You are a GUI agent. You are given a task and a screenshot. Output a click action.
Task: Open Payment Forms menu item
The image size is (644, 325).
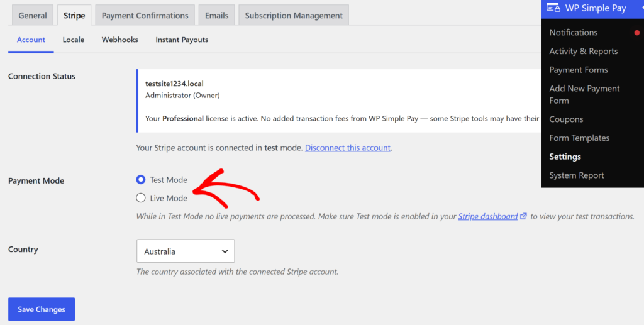point(579,70)
